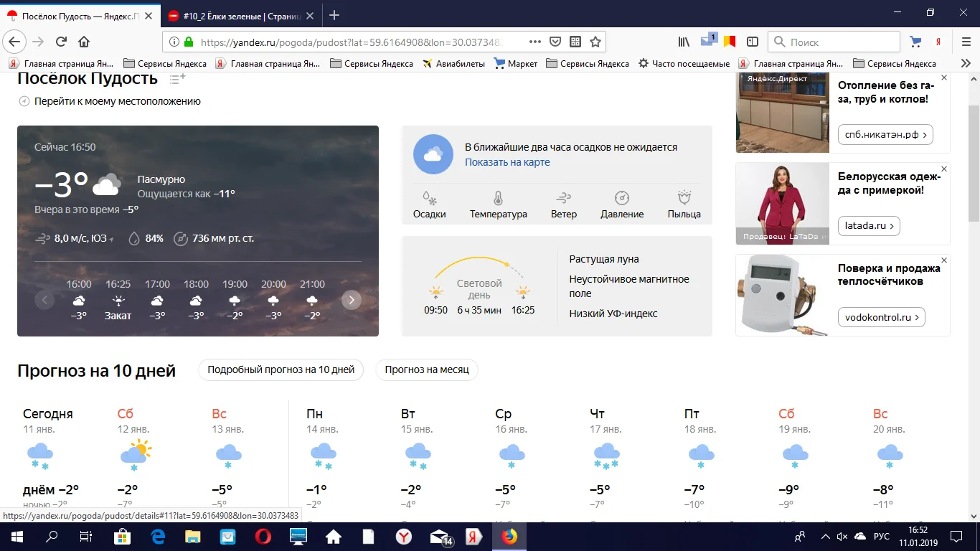Visit the latada.ru ad link
The height and width of the screenshot is (551, 980).
click(x=869, y=226)
